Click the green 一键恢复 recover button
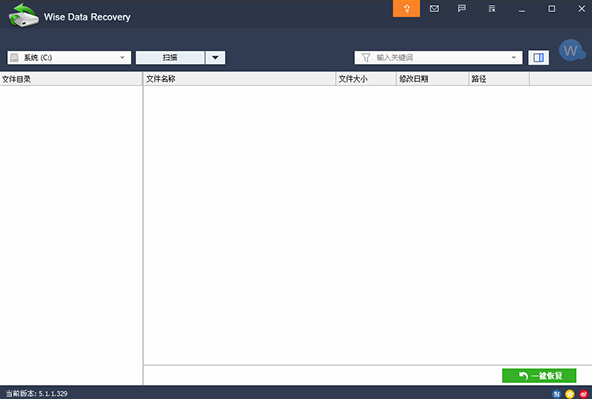 539,376
